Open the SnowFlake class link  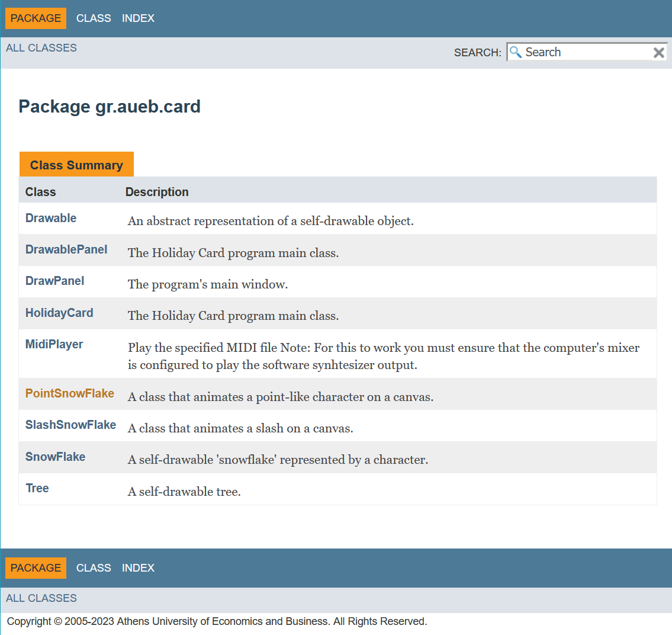pos(55,457)
